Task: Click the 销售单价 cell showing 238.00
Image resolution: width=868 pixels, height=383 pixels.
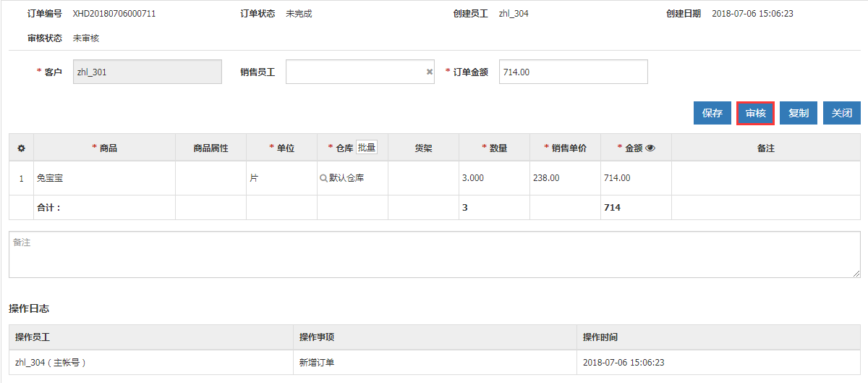Action: tap(565, 178)
